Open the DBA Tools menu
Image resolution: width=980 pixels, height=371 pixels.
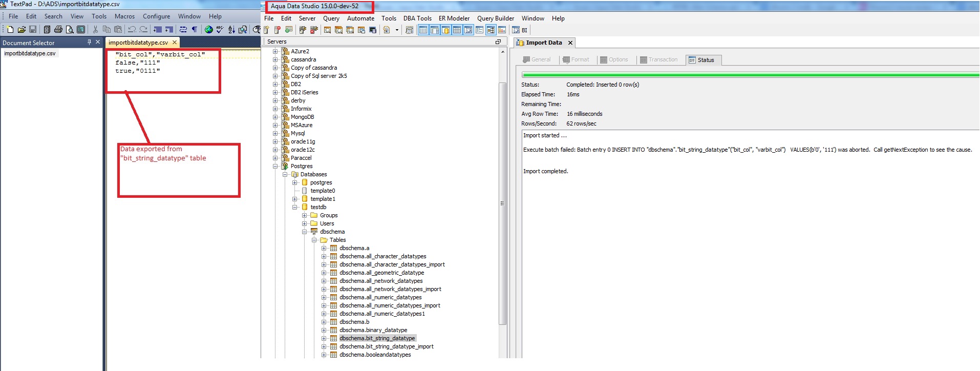pos(417,18)
